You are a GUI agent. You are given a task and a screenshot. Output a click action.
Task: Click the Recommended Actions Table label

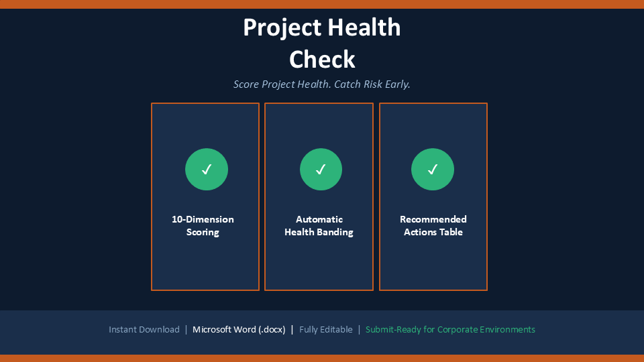[433, 226]
